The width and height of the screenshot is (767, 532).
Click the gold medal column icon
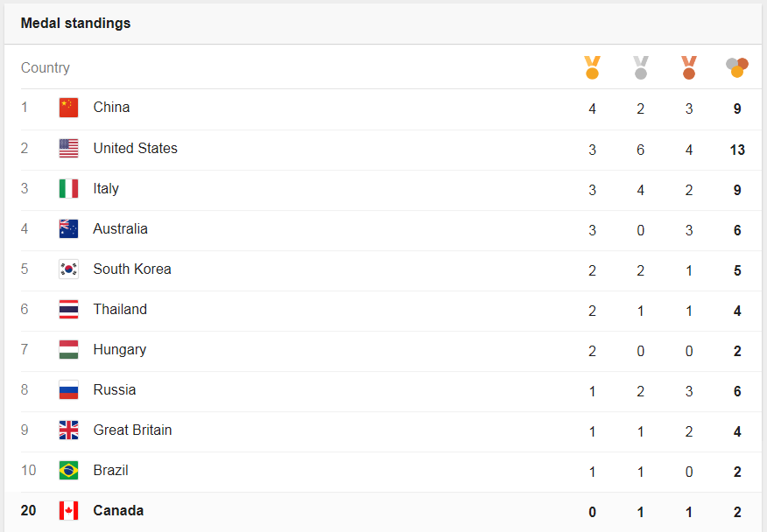[x=592, y=67]
